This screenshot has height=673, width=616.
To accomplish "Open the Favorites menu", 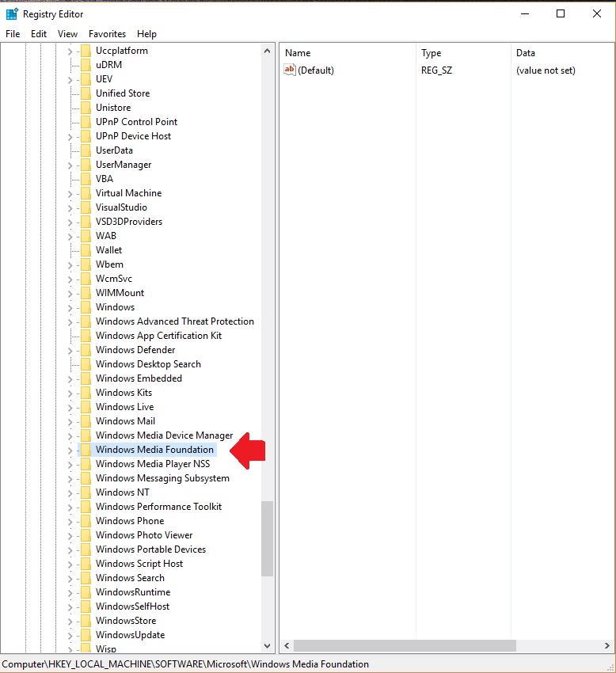I will point(108,34).
